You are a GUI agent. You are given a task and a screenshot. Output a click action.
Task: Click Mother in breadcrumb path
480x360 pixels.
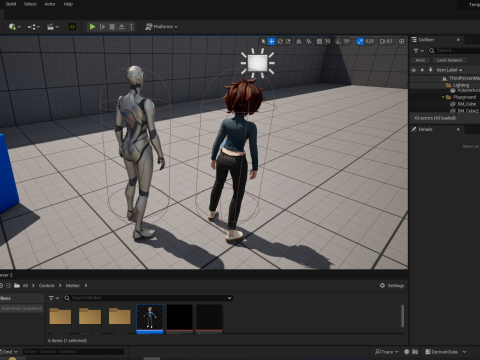pyautogui.click(x=73, y=286)
